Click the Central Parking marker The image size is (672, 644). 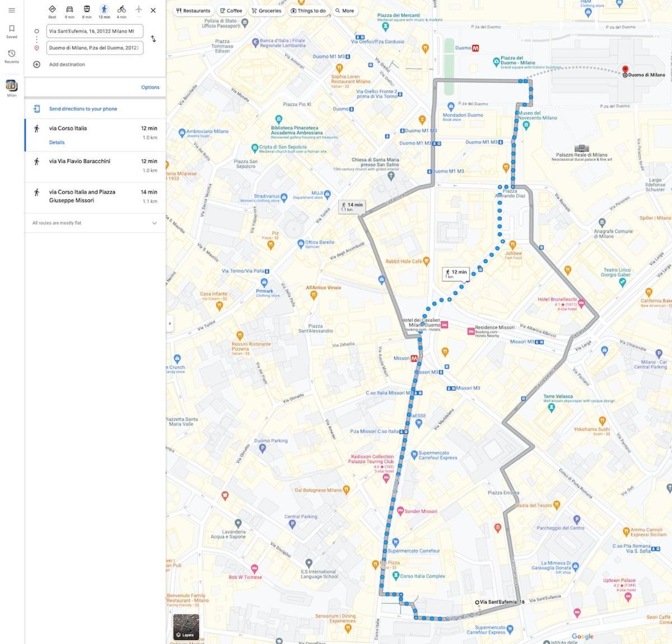coord(292,524)
